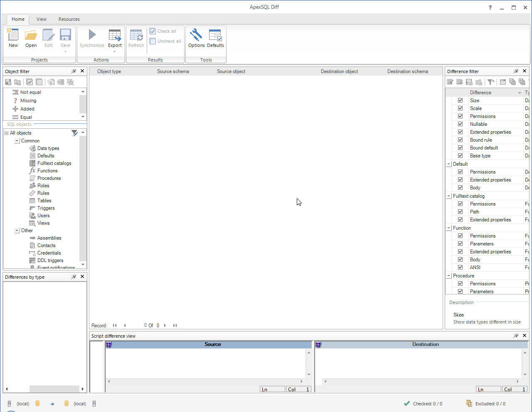Select the DDL triggers node
532x412 pixels.
point(50,260)
